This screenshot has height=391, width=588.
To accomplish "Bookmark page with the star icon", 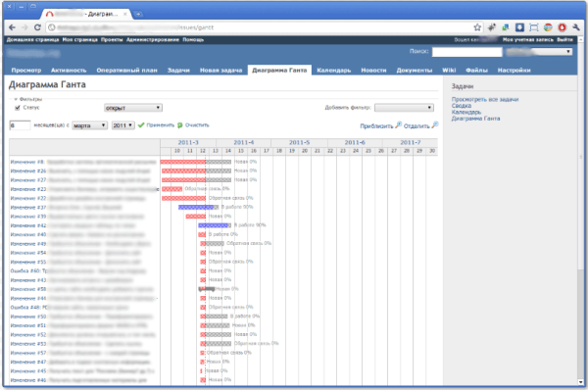I will 477,27.
